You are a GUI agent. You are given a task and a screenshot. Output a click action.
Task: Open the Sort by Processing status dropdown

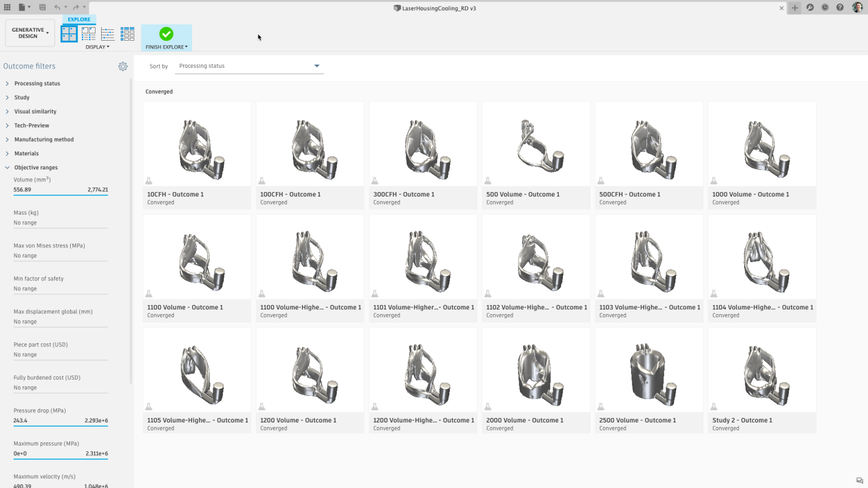(x=249, y=66)
